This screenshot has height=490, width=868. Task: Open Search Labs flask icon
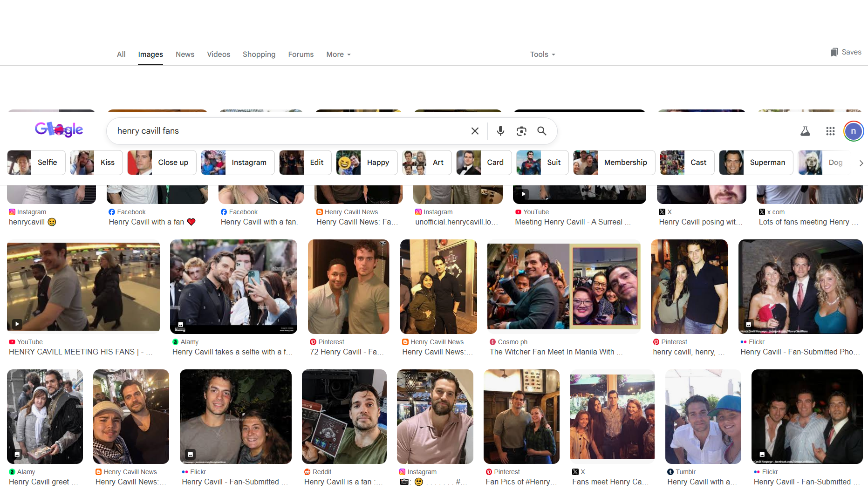(x=805, y=131)
